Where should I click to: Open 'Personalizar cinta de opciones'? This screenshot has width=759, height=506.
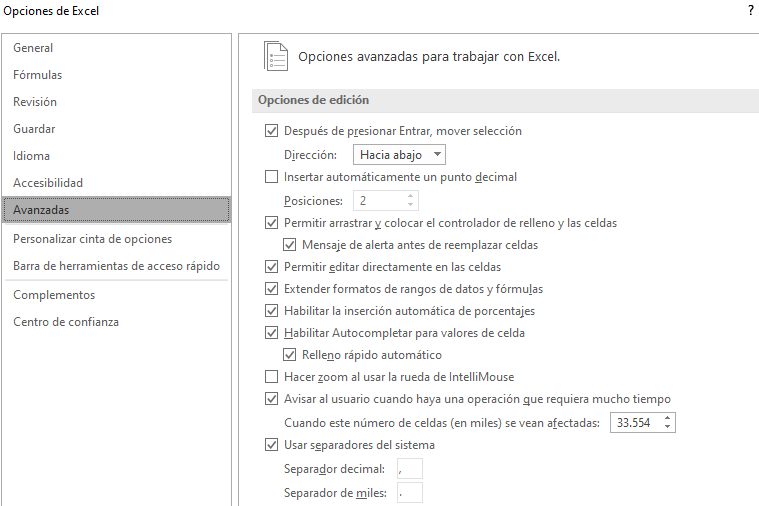[92, 239]
